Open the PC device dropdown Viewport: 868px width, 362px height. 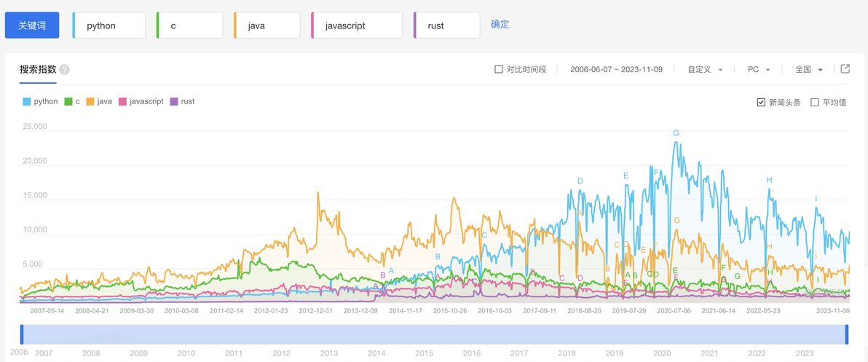pos(759,69)
